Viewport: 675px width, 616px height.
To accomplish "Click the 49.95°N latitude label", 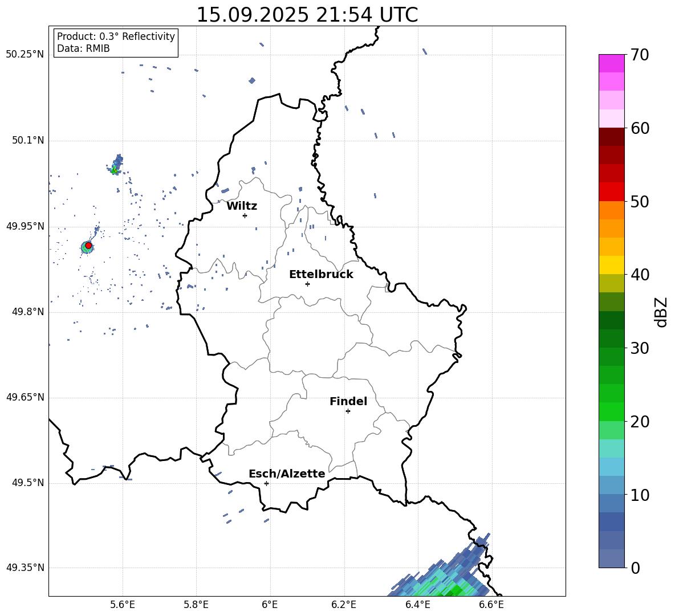I will point(26,226).
